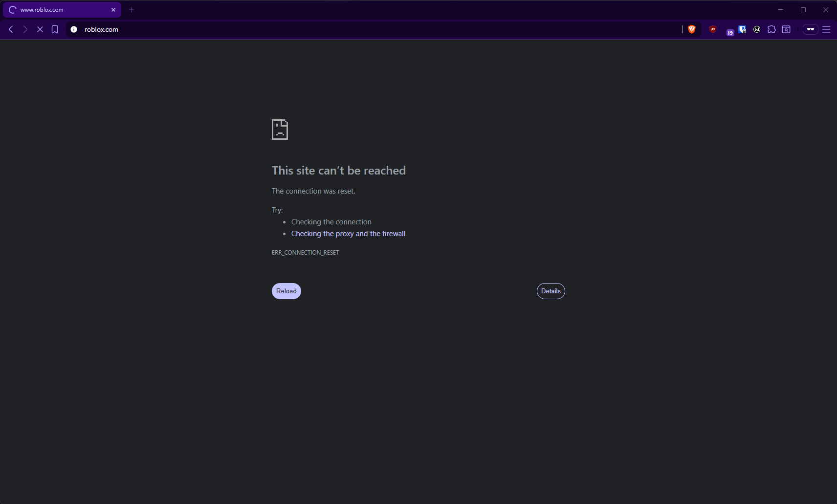
Task: Open the Brave Shields lion icon
Action: click(692, 29)
